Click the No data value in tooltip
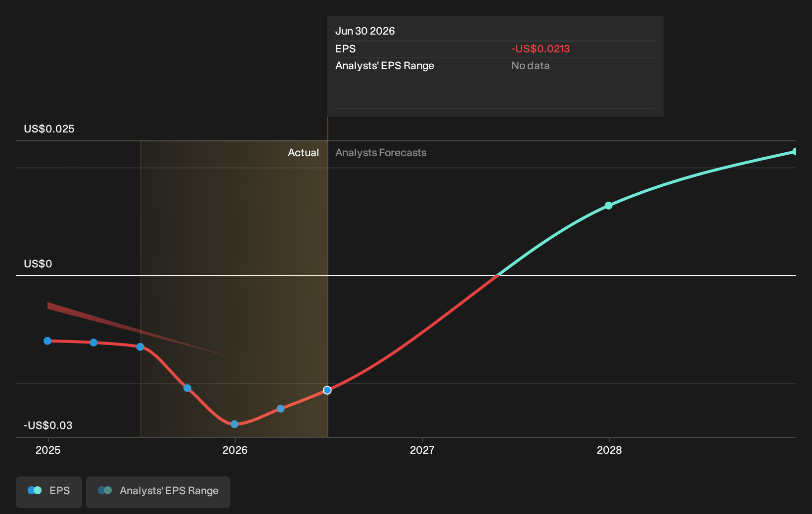Screen dimensions: 812x514 (531, 66)
